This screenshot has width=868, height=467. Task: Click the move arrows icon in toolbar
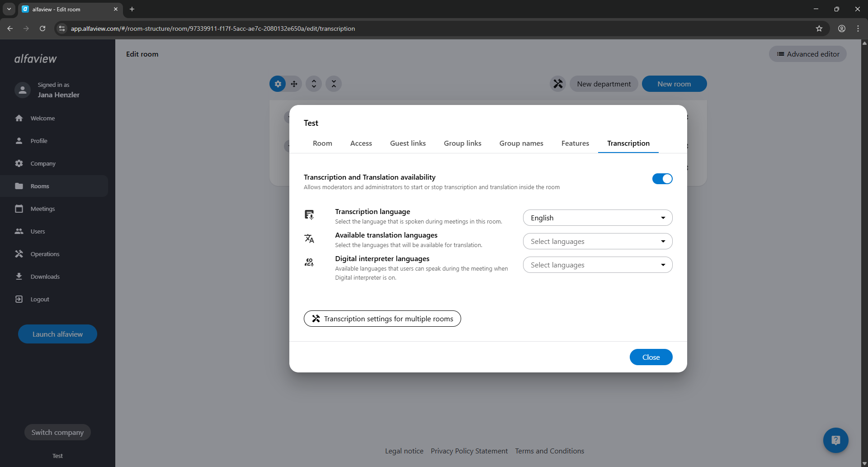(x=294, y=84)
